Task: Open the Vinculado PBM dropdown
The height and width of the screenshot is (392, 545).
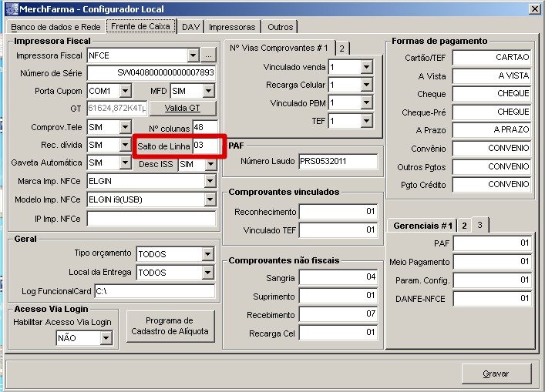Action: (x=366, y=102)
